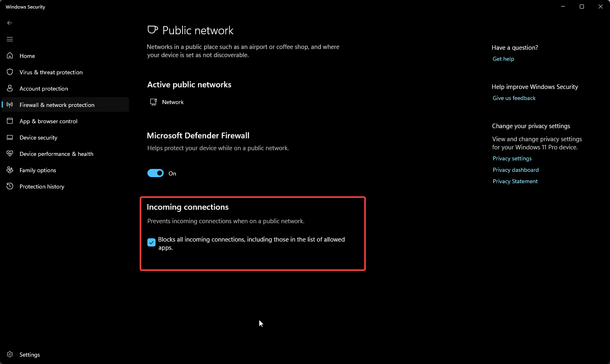Minimize the Windows Security window

563,7
